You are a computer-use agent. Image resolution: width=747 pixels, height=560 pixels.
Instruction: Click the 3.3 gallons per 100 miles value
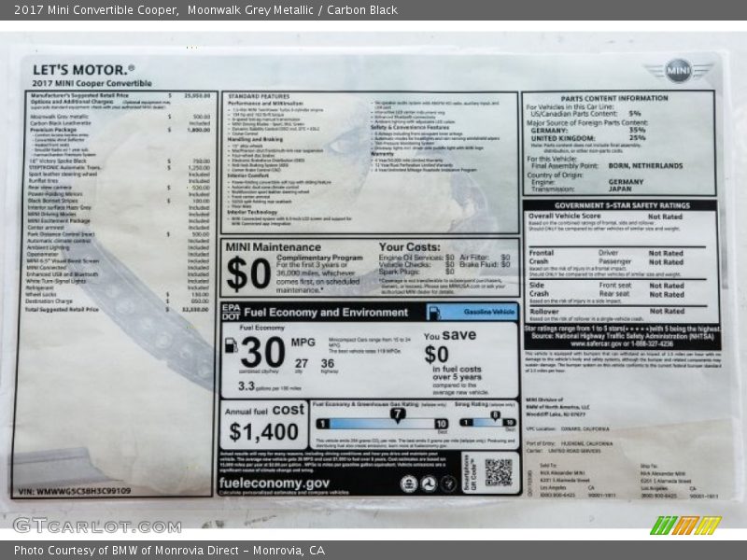pos(247,385)
